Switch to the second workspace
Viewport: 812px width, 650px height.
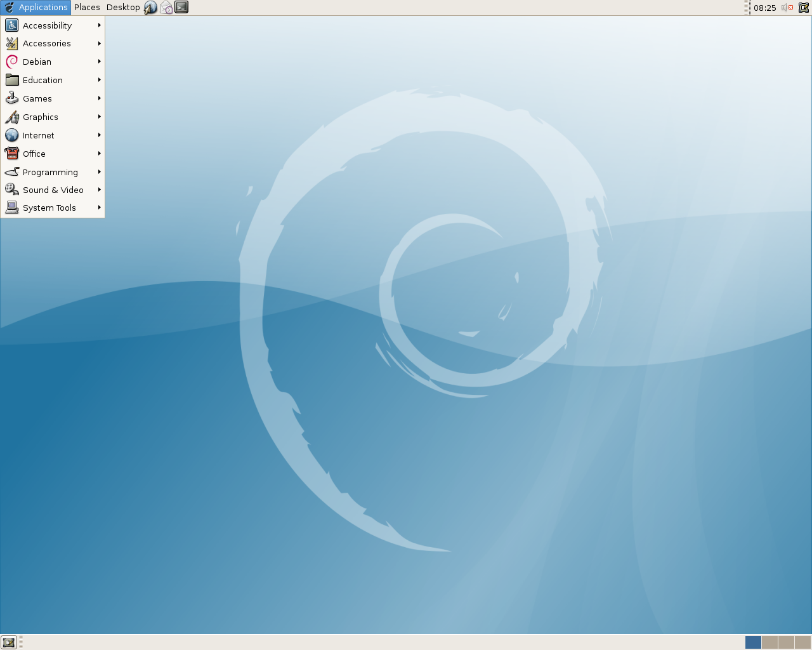tap(769, 642)
